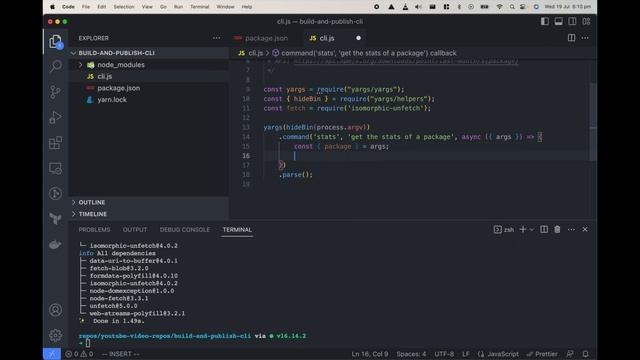Image resolution: width=640 pixels, height=360 pixels.
Task: Switch to the OUTPUT panel tab
Action: 135,229
